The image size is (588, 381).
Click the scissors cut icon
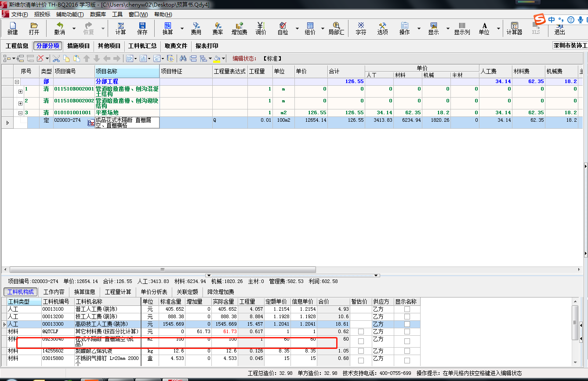pyautogui.click(x=56, y=58)
